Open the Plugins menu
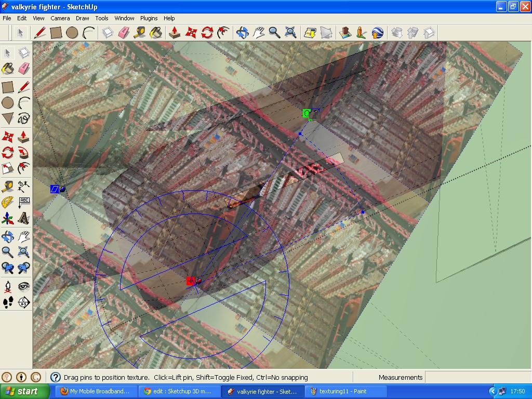 point(149,18)
